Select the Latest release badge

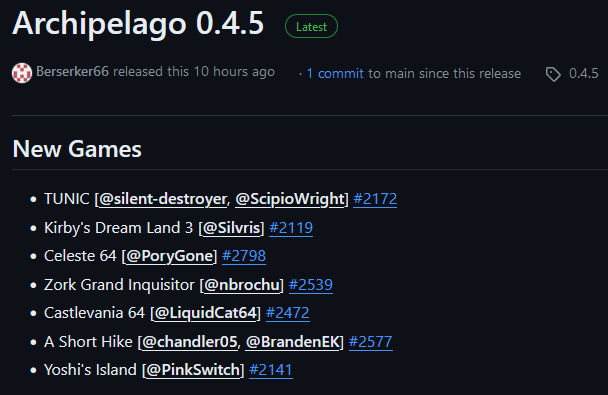pyautogui.click(x=311, y=26)
